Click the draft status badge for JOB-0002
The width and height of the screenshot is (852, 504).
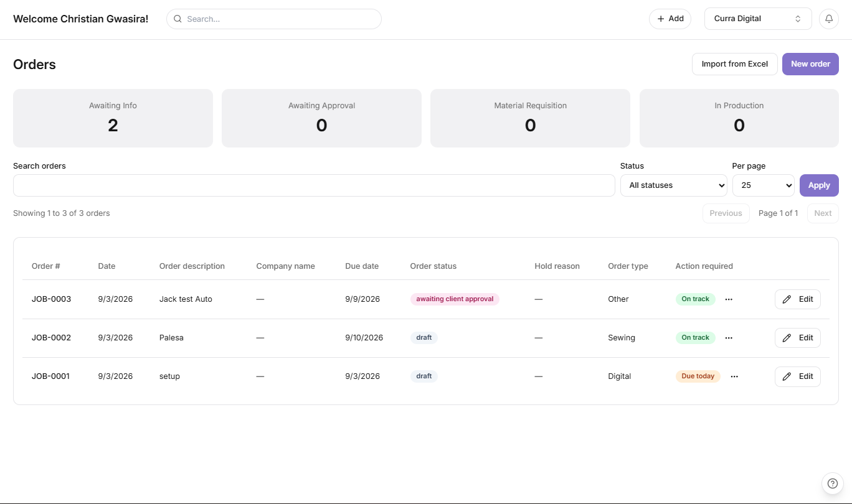point(424,338)
